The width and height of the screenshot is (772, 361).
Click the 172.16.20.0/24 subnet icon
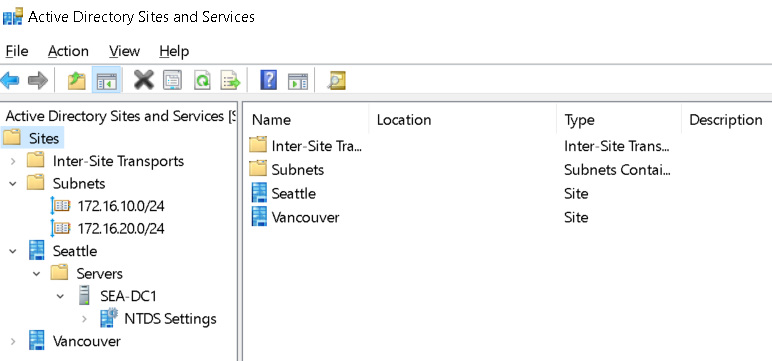[x=61, y=228]
